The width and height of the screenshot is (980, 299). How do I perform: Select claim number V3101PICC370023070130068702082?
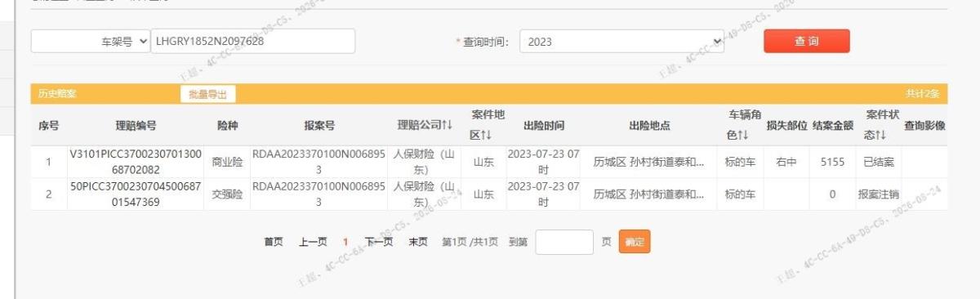pyautogui.click(x=136, y=162)
